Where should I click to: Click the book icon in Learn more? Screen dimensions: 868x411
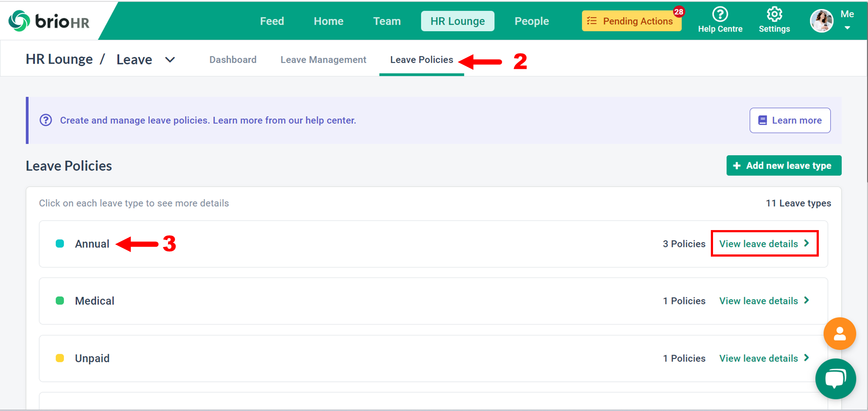pos(762,120)
